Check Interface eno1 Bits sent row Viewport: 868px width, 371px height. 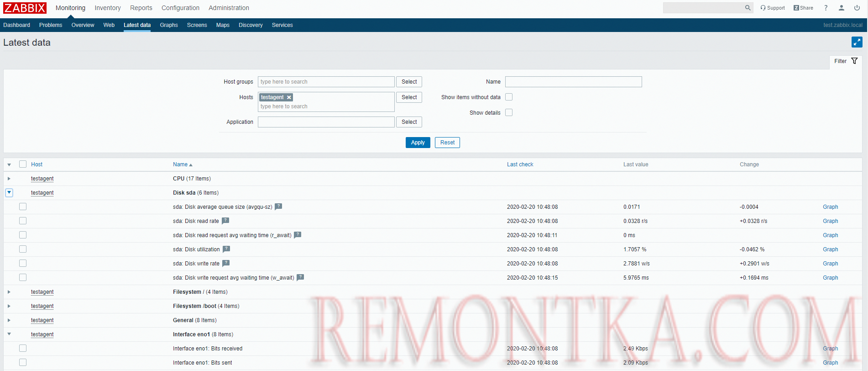[23, 362]
